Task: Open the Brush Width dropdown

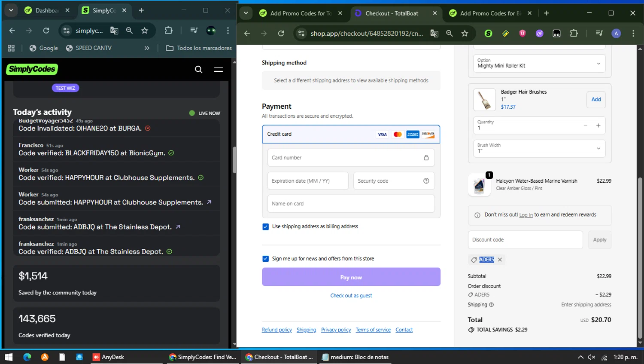Action: coord(540,149)
